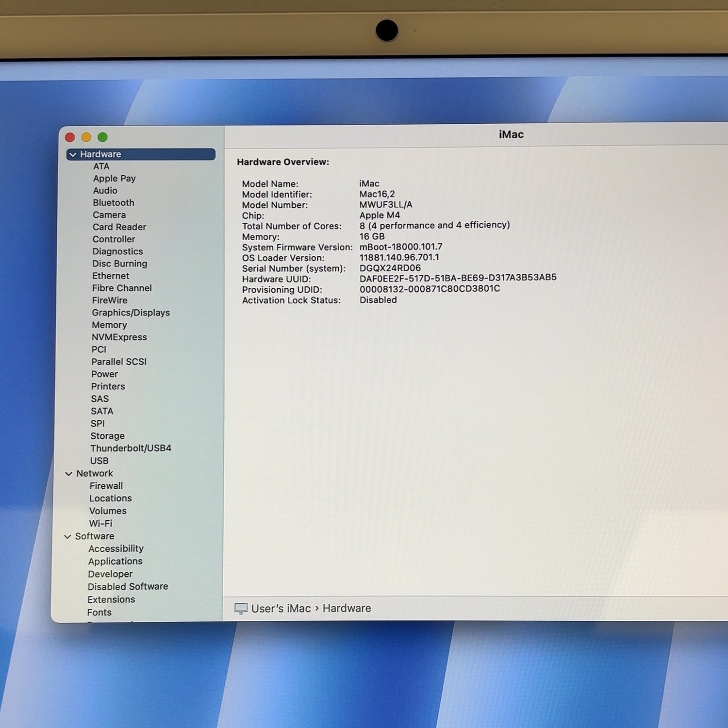The height and width of the screenshot is (728, 728).
Task: Open Thunderbolt/USB4 information
Action: pos(131,448)
